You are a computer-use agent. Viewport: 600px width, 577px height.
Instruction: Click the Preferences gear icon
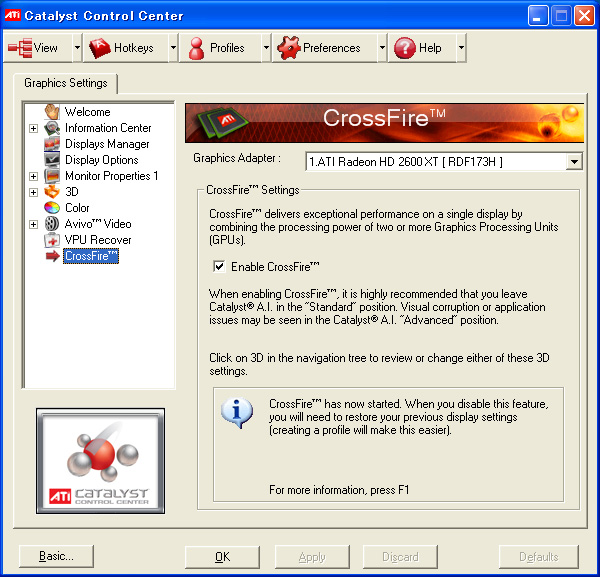click(288, 48)
